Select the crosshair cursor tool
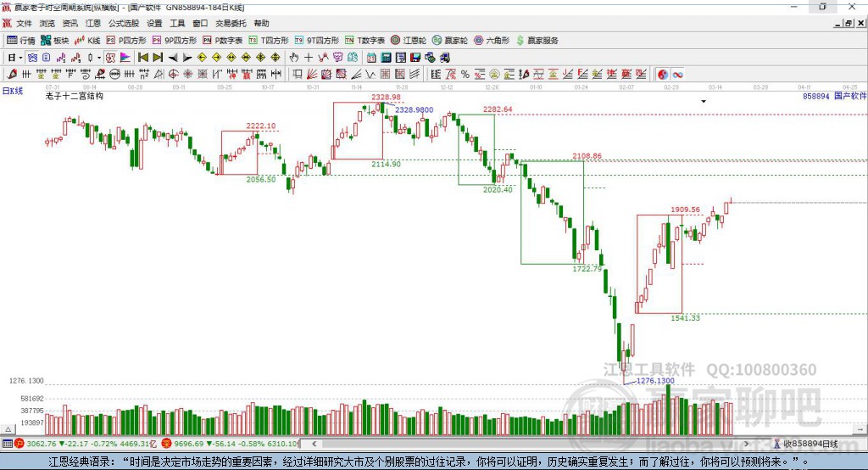Screen dimensions: 868x470 [x=309, y=58]
